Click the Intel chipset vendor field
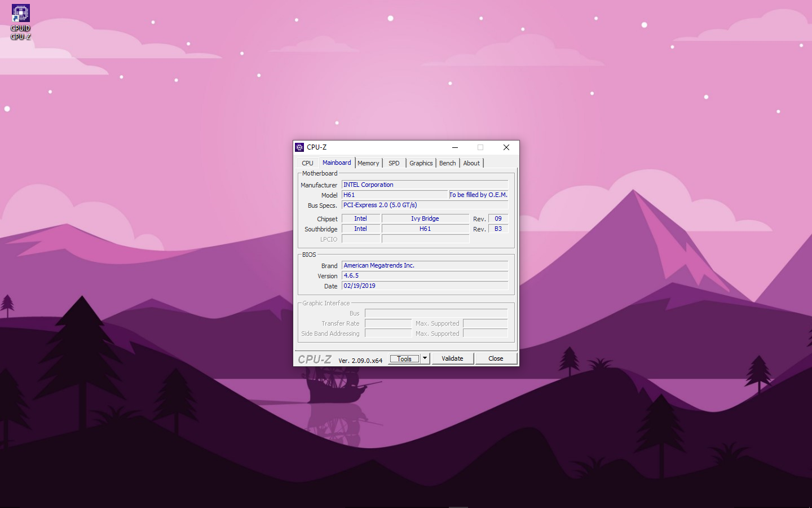The width and height of the screenshot is (812, 508). tap(361, 218)
